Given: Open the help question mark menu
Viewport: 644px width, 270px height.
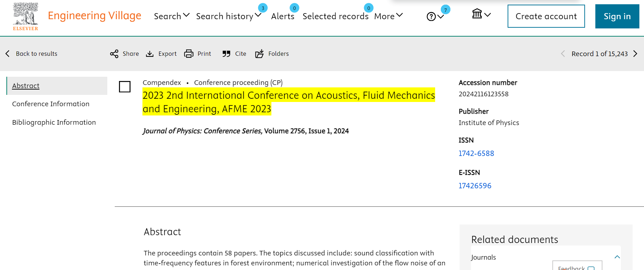Looking at the screenshot, I should pos(435,16).
